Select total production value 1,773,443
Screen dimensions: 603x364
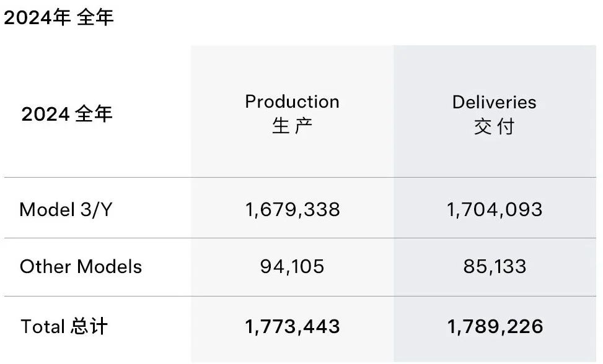pyautogui.click(x=293, y=326)
